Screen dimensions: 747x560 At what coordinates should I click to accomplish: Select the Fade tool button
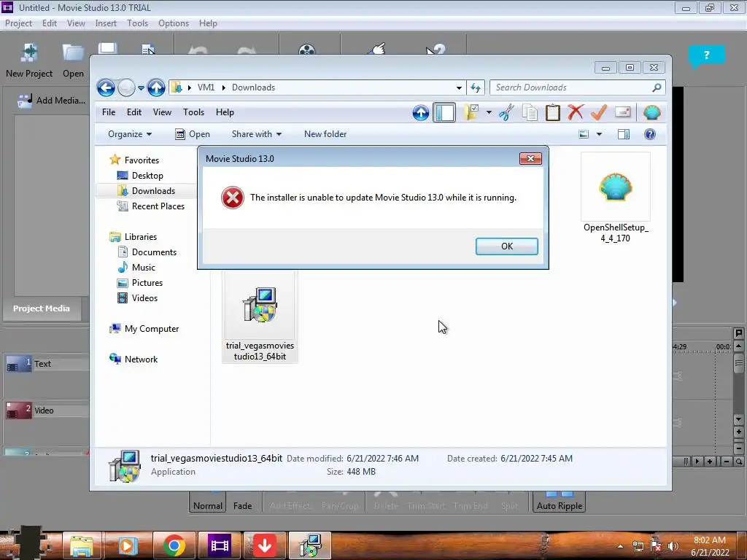click(x=242, y=506)
